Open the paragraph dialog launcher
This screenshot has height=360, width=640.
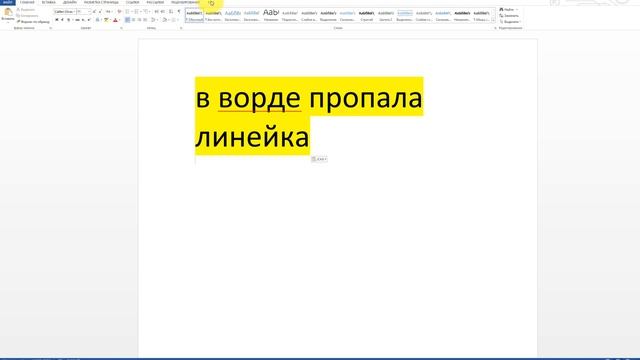pyautogui.click(x=181, y=28)
